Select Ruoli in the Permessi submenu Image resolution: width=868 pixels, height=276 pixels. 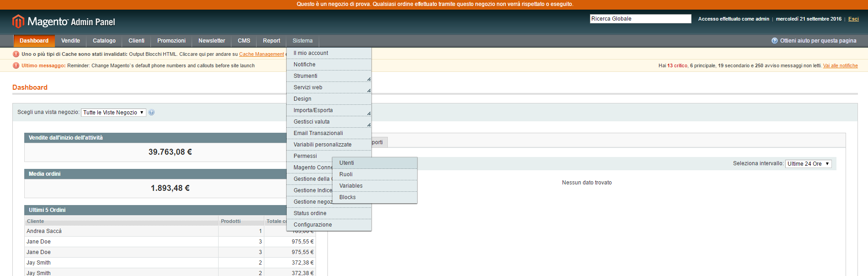[x=375, y=174]
